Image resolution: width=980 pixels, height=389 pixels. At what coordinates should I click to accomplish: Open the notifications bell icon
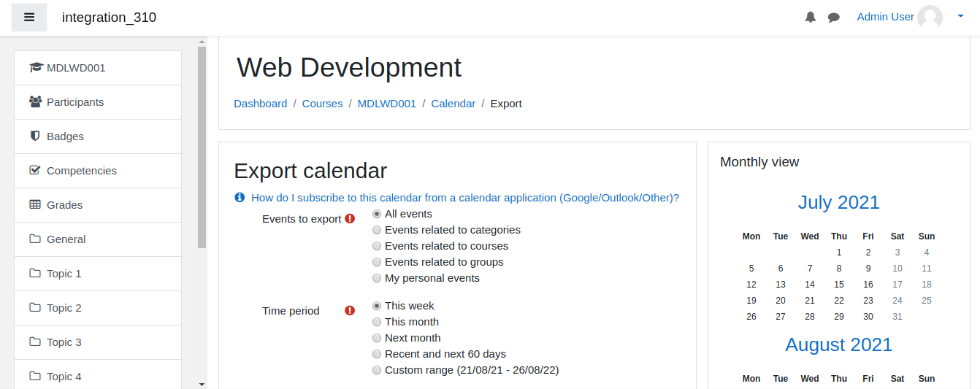(811, 18)
